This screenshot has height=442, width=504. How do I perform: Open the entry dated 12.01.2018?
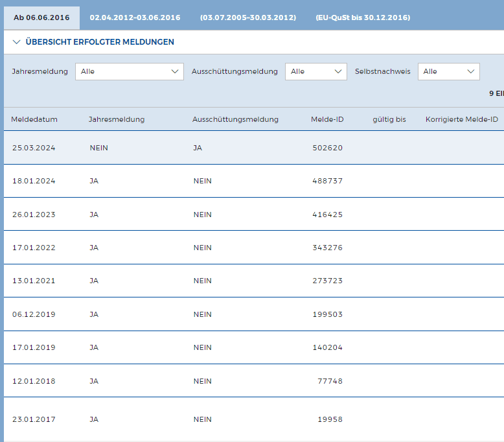(x=34, y=381)
